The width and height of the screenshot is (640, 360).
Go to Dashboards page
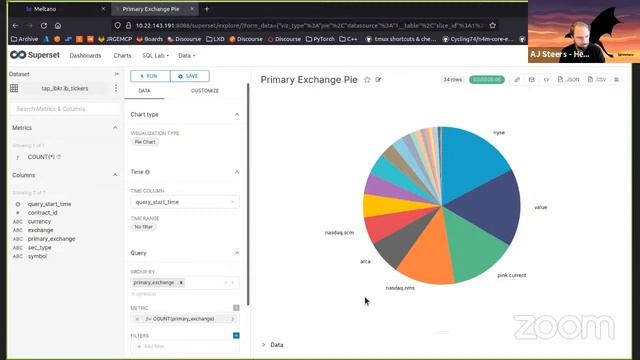coord(85,56)
